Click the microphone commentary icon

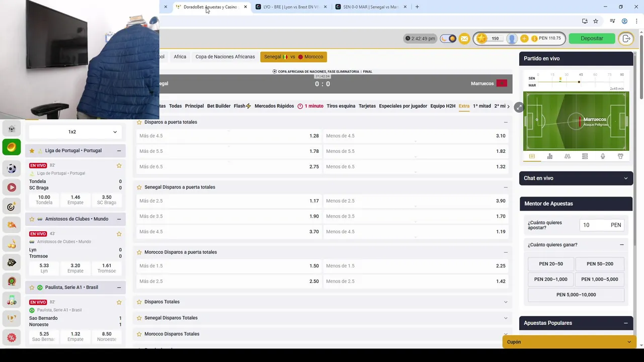603,156
